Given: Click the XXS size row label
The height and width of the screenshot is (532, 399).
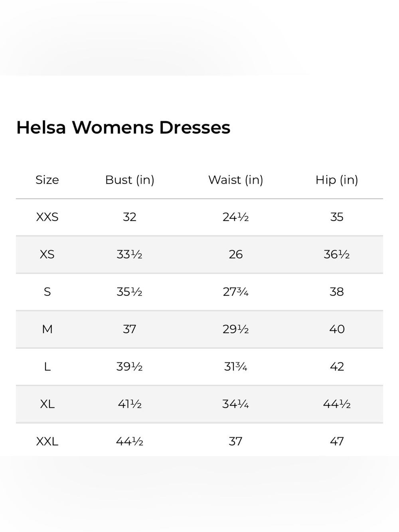Looking at the screenshot, I should pos(47,217).
